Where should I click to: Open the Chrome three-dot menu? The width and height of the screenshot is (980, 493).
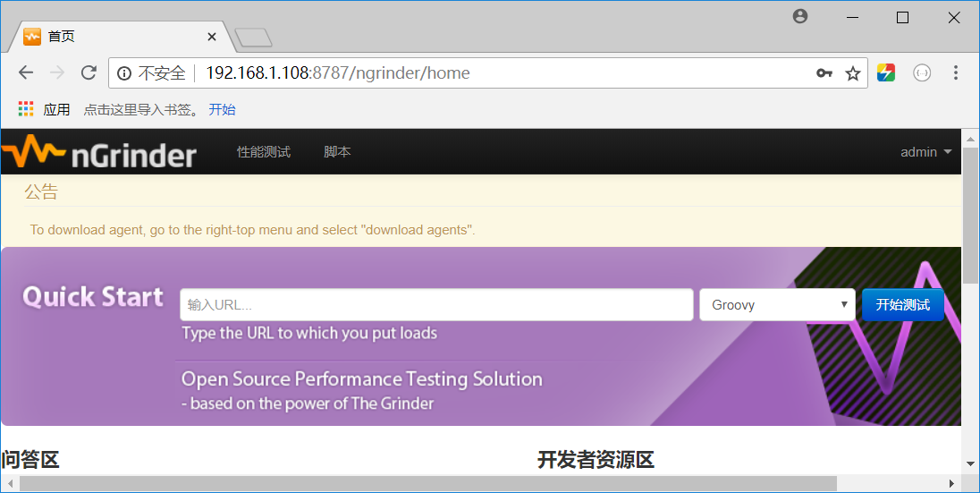click(x=955, y=72)
